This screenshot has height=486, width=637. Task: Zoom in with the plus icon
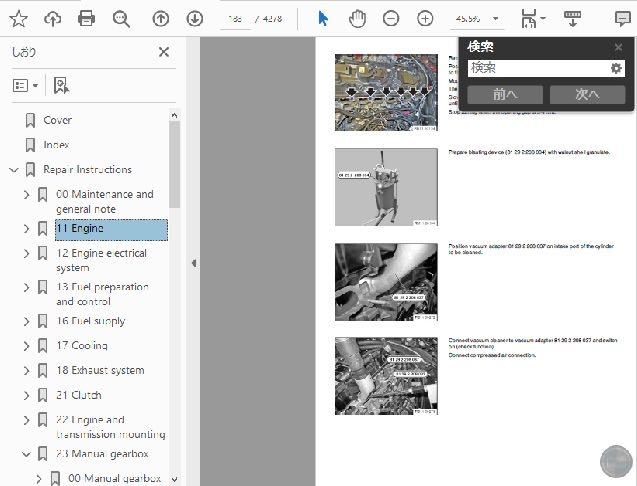(425, 19)
